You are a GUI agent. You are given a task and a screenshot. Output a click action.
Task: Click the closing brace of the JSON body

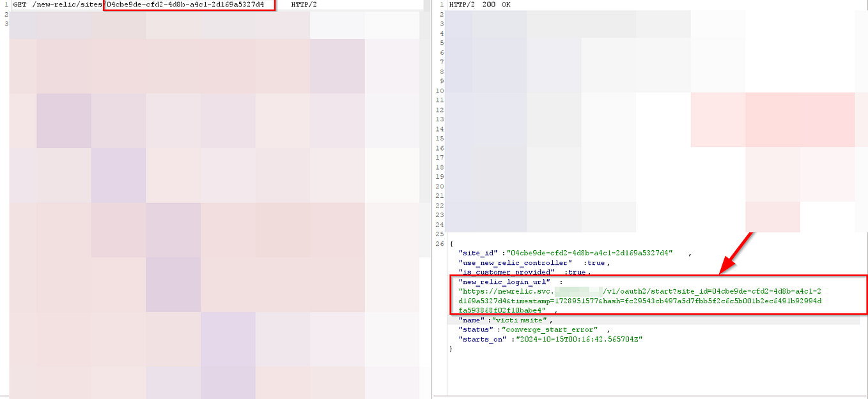pos(451,349)
